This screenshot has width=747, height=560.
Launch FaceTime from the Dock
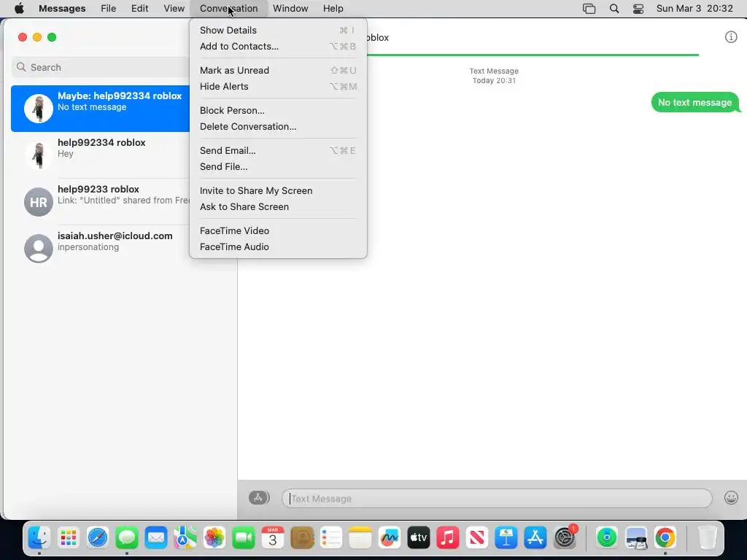tap(244, 538)
